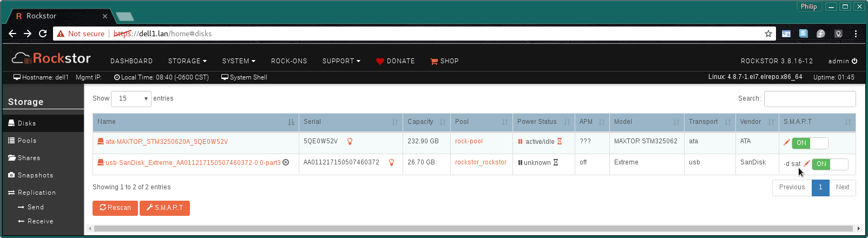Click the Philip profile button
The width and height of the screenshot is (868, 238).
coord(808,6)
